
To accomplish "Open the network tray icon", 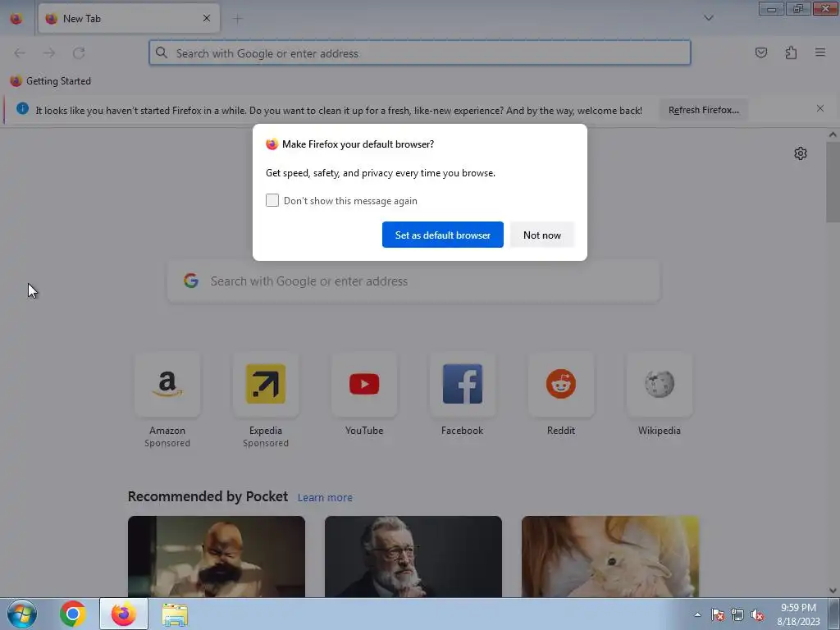I will pyautogui.click(x=737, y=615).
